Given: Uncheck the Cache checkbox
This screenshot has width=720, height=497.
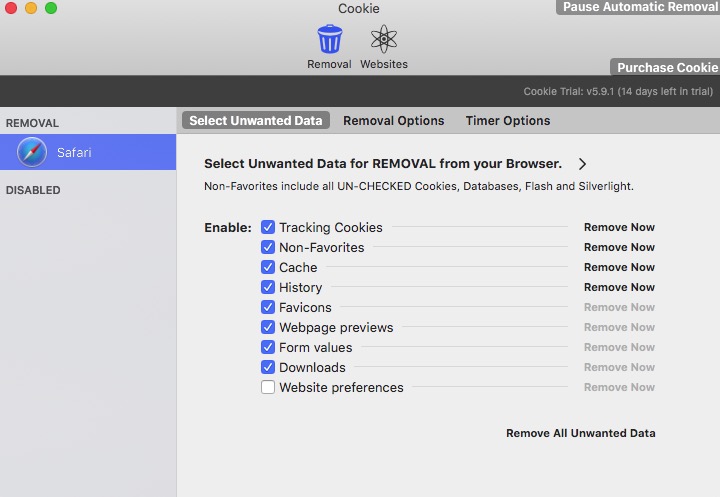Looking at the screenshot, I should [x=268, y=267].
